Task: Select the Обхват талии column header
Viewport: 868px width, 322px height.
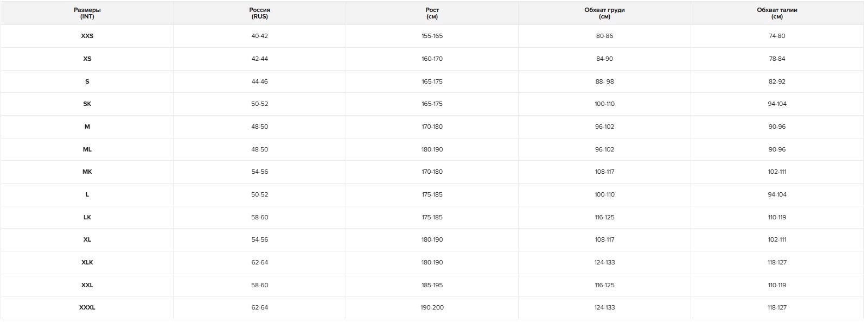Action: click(x=777, y=13)
